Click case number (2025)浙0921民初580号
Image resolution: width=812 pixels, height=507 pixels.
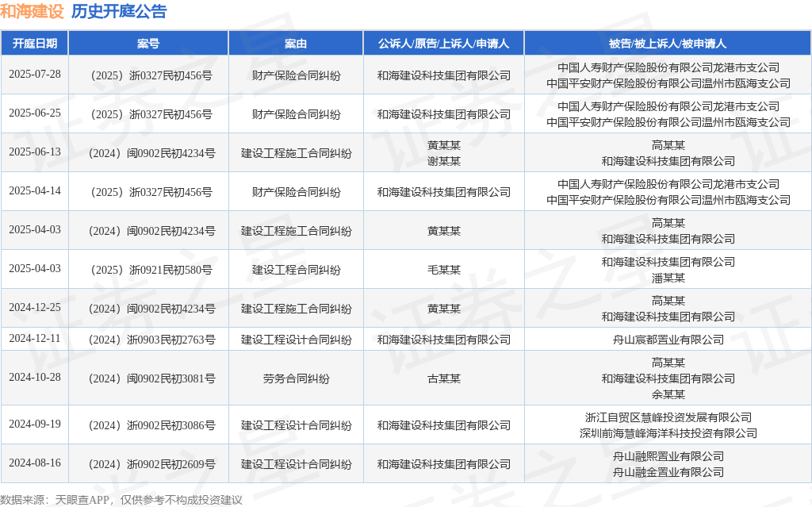click(x=150, y=270)
